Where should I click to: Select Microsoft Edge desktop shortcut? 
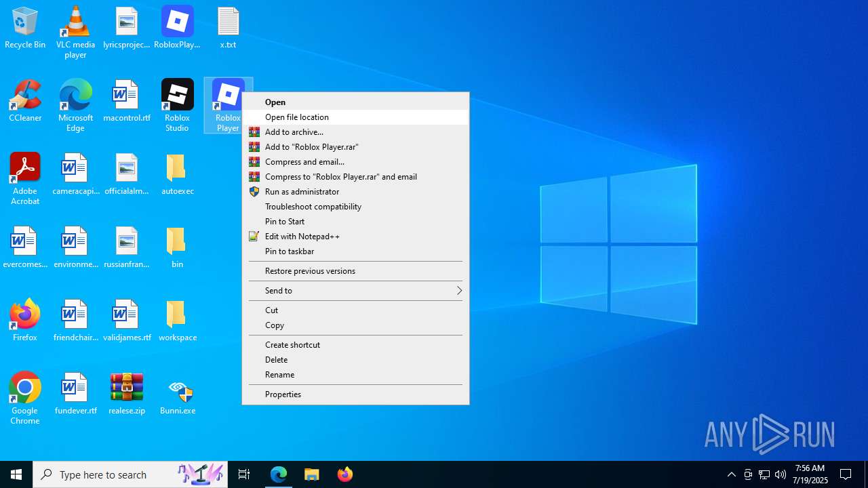click(75, 105)
